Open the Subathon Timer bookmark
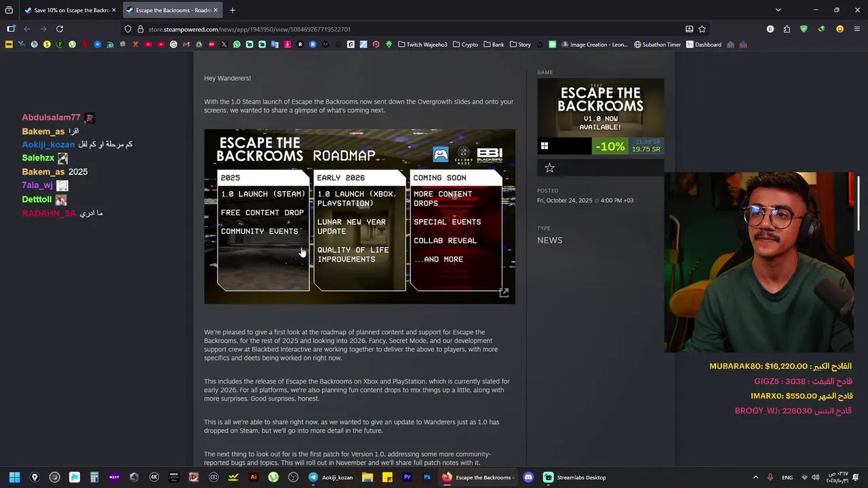The image size is (868, 488). pos(657,45)
